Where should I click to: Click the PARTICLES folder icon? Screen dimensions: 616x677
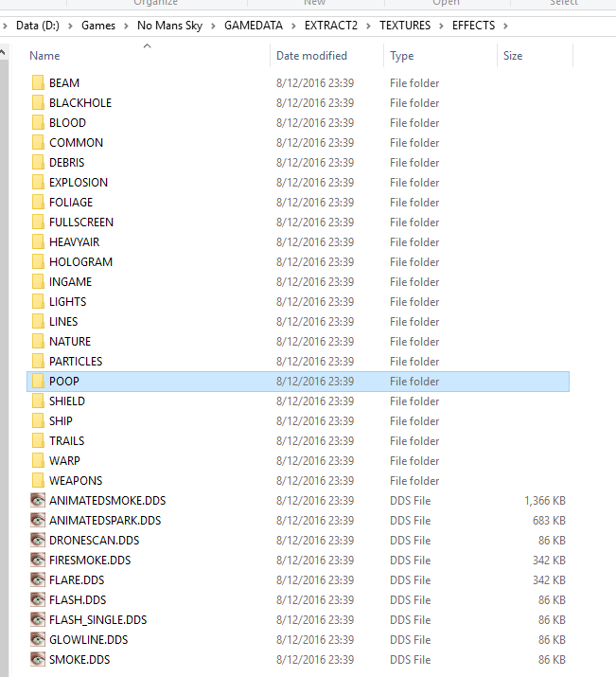pos(38,361)
